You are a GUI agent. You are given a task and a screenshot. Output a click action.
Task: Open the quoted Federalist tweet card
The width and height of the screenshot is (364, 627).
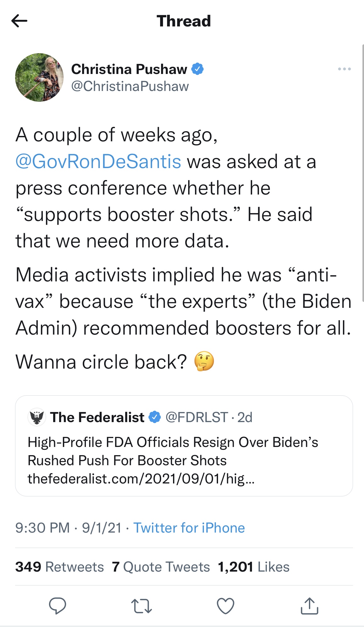click(x=184, y=453)
